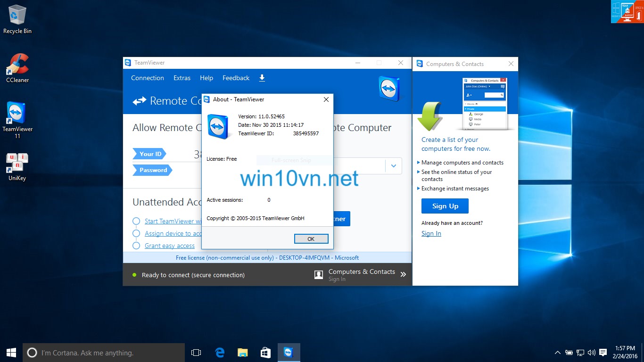644x362 pixels.
Task: Open the Store from the taskbar
Action: pyautogui.click(x=265, y=353)
